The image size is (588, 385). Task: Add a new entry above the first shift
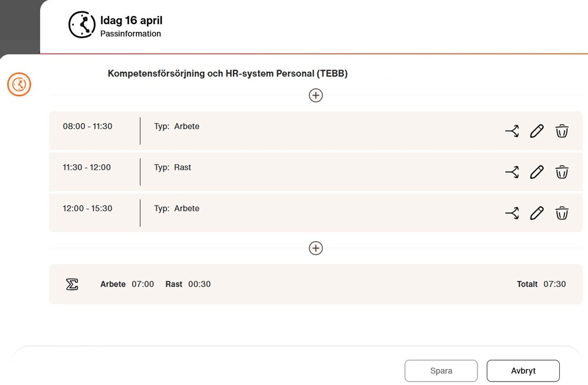pos(316,95)
